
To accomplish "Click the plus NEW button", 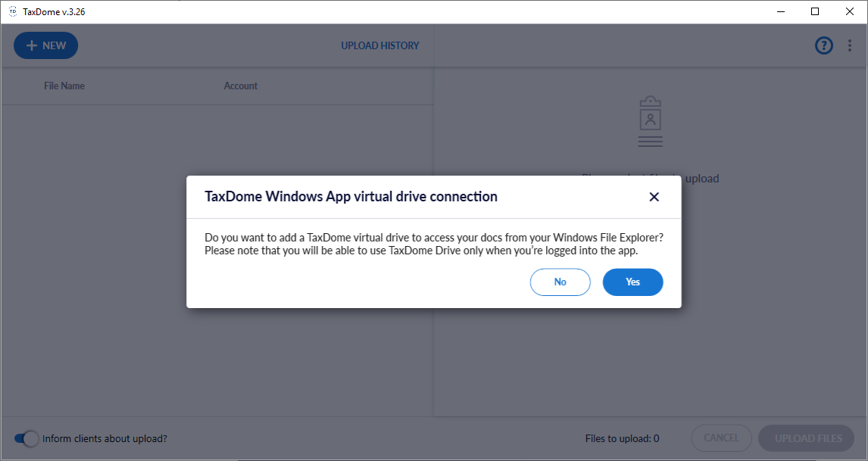I will (x=45, y=45).
